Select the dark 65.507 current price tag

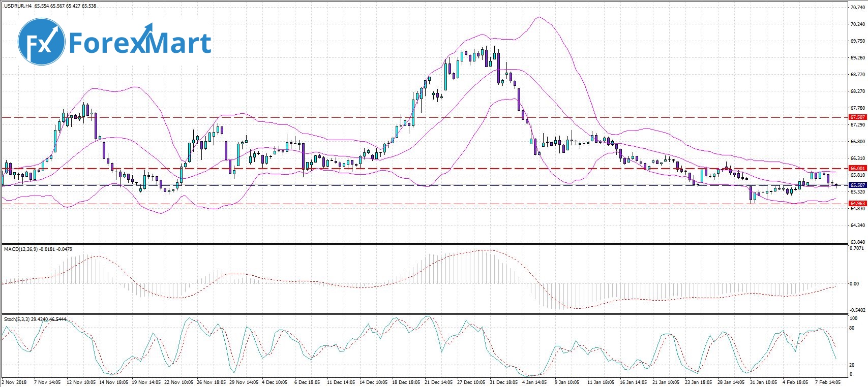click(857, 185)
